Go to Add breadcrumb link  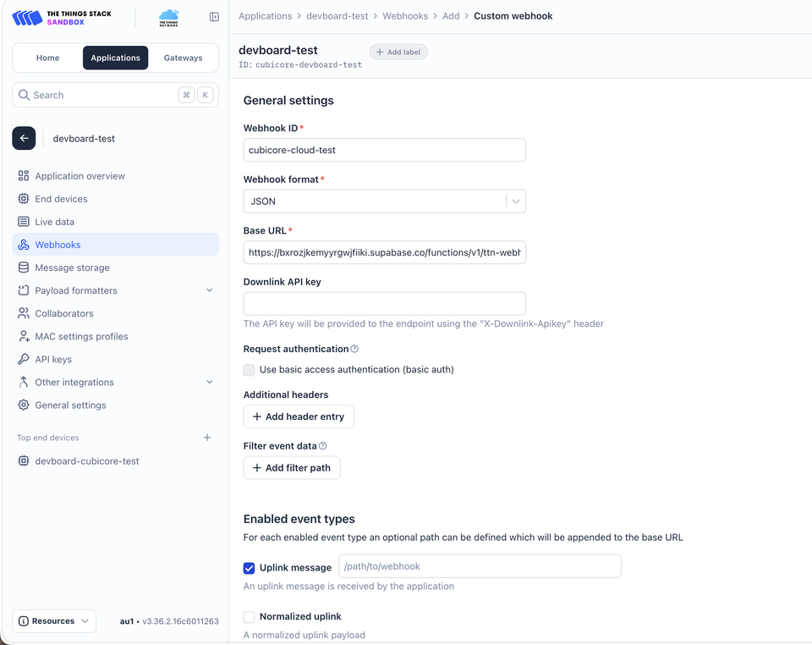click(x=451, y=16)
